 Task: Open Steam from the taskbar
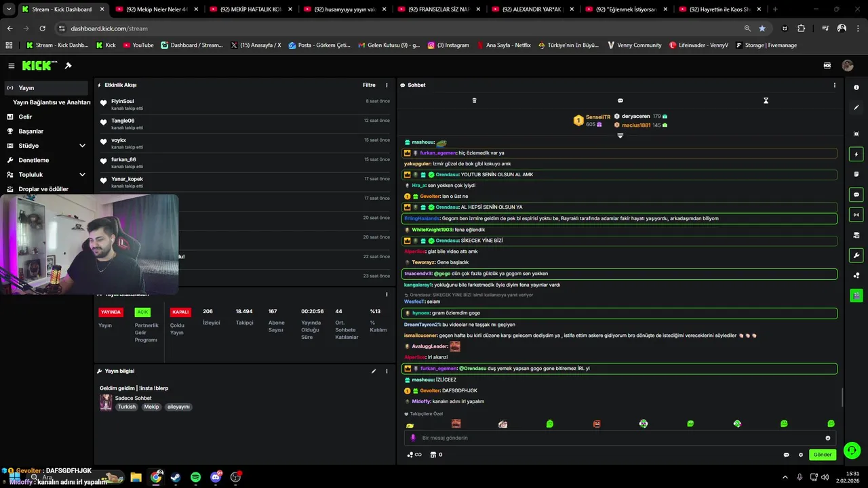[x=176, y=477]
